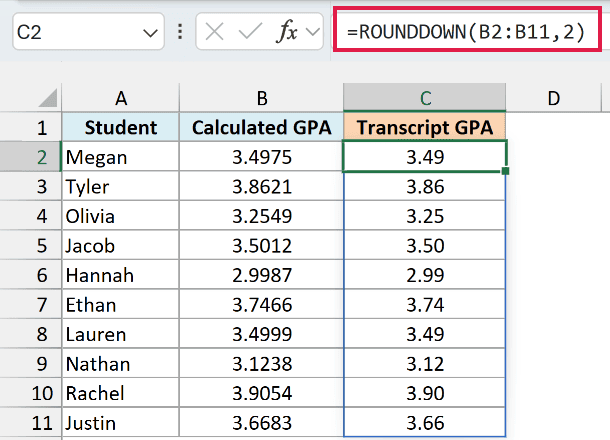This screenshot has width=610, height=440.
Task: Select row 2 header
Action: pos(31,157)
